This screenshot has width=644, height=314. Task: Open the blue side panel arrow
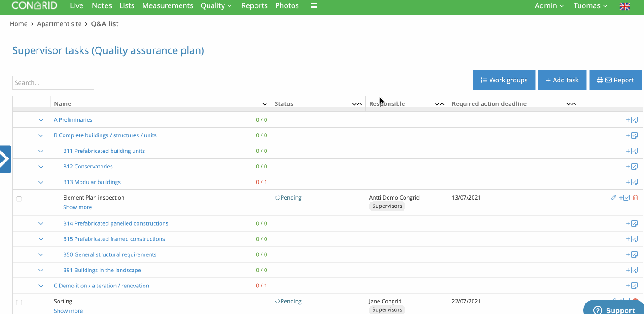pos(5,159)
